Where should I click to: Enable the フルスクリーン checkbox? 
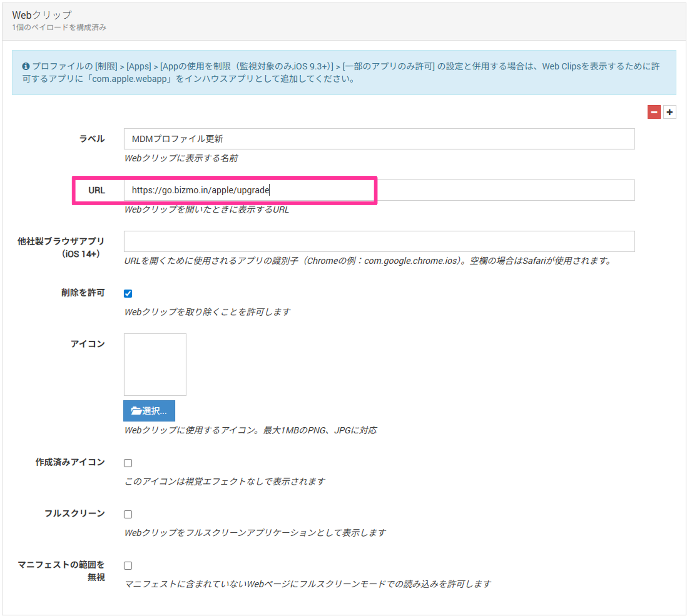click(x=128, y=514)
